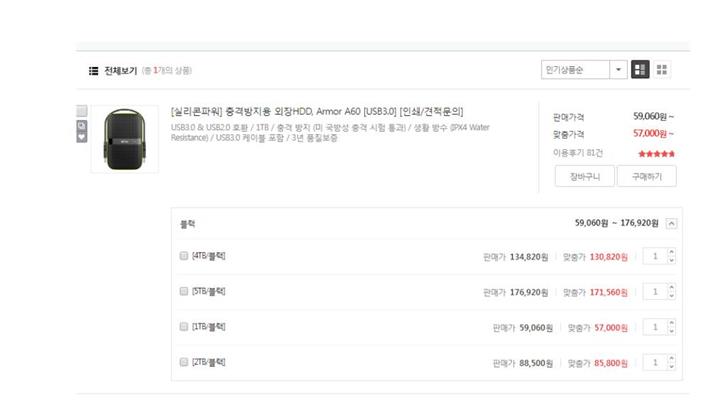
Task: Increase quantity for 5TB option
Action: point(671,288)
